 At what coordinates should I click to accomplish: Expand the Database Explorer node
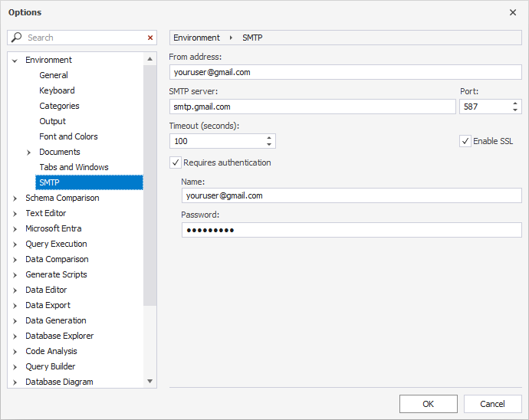pos(15,336)
